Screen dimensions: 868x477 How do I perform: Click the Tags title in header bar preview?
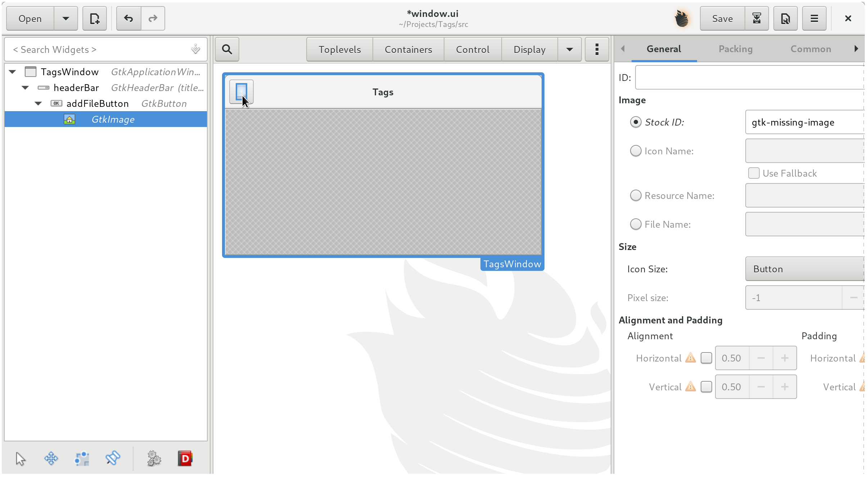point(383,92)
